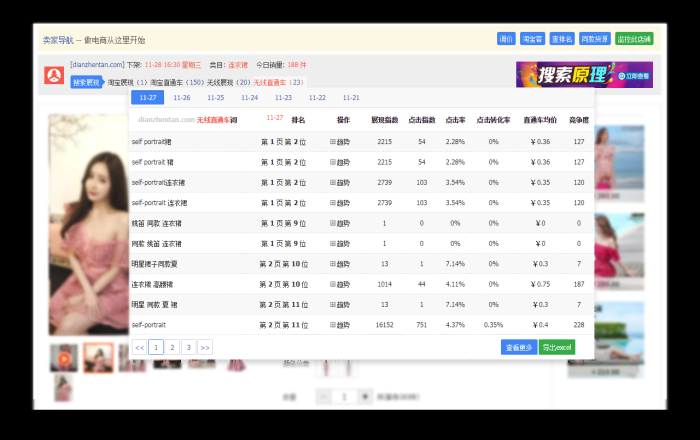
Task: Open the 搜索原理 banner ad
Action: tap(584, 75)
